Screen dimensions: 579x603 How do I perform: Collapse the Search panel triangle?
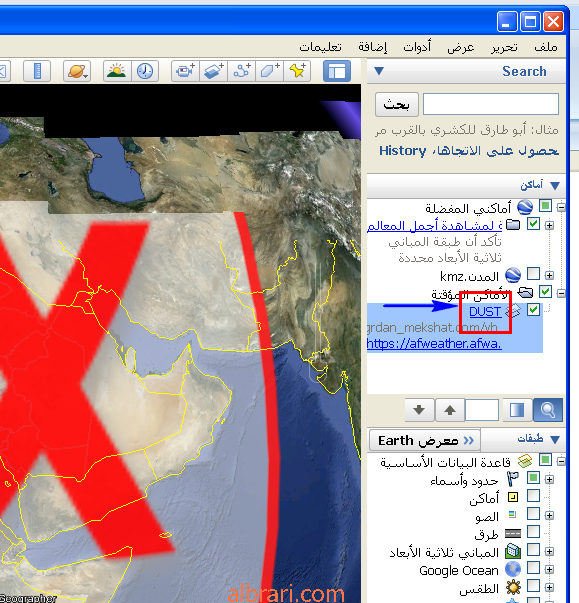[379, 71]
